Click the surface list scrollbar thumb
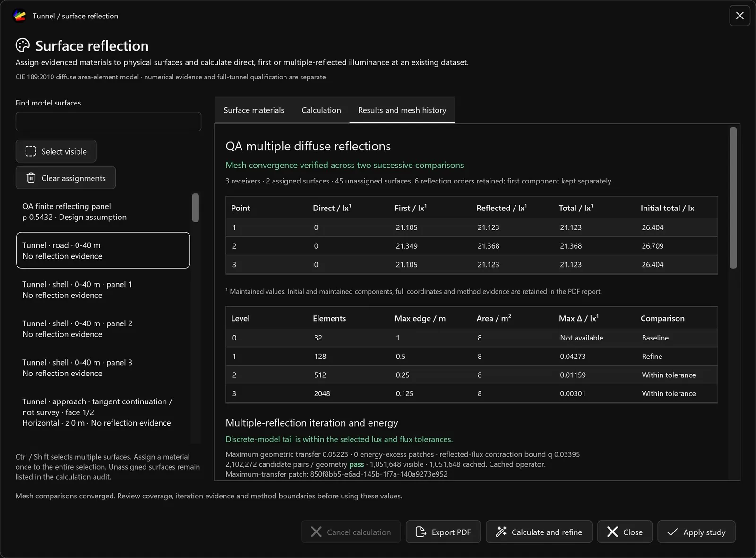The height and width of the screenshot is (558, 756). (x=196, y=208)
